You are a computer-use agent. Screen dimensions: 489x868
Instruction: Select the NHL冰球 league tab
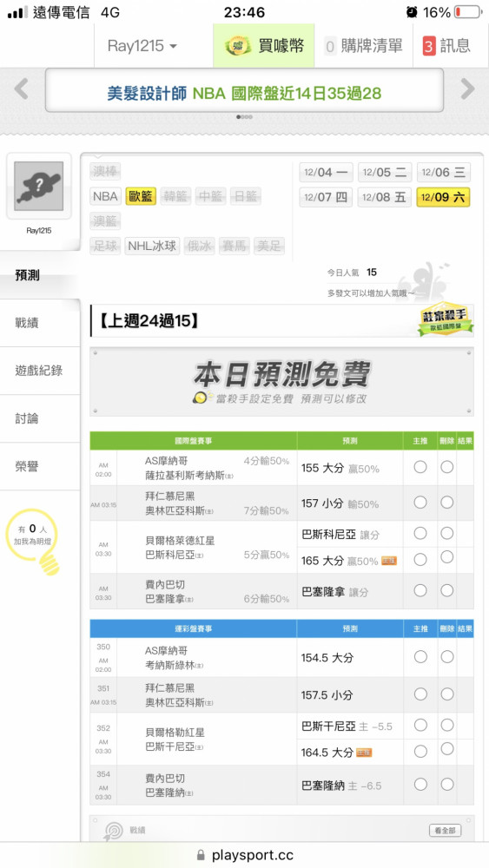tap(152, 246)
